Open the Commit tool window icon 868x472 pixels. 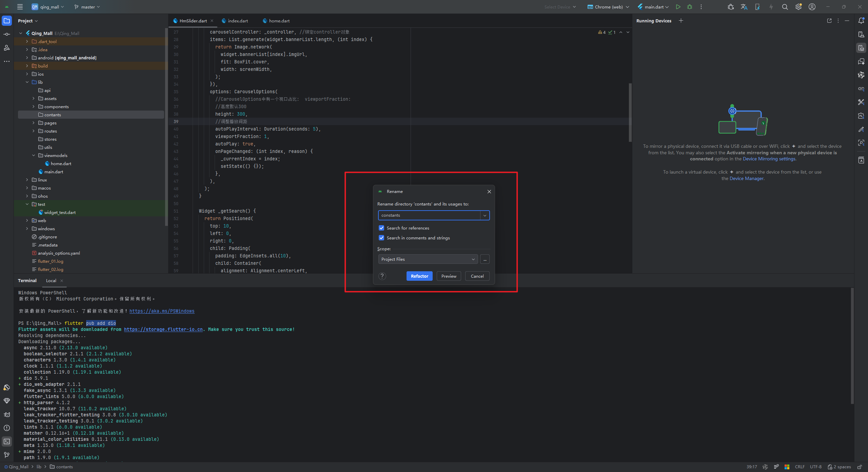click(7, 34)
